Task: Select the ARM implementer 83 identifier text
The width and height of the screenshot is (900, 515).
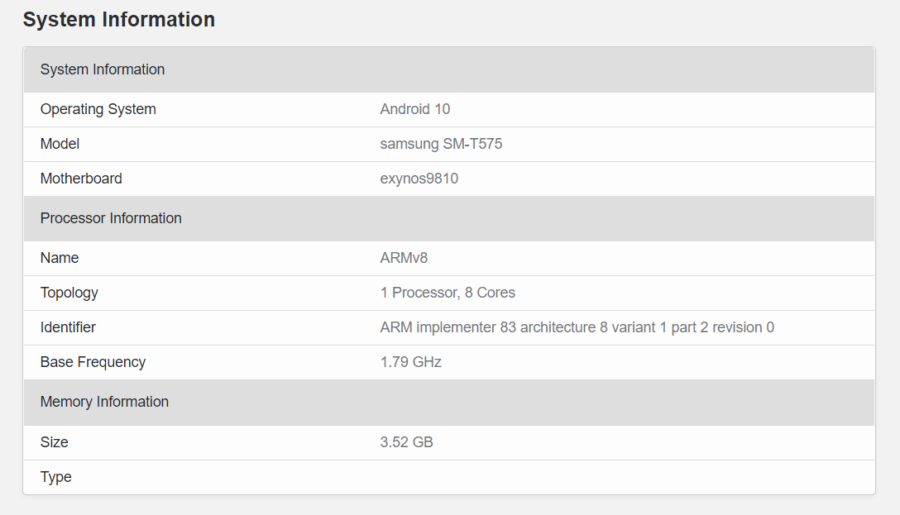Action: (577, 327)
